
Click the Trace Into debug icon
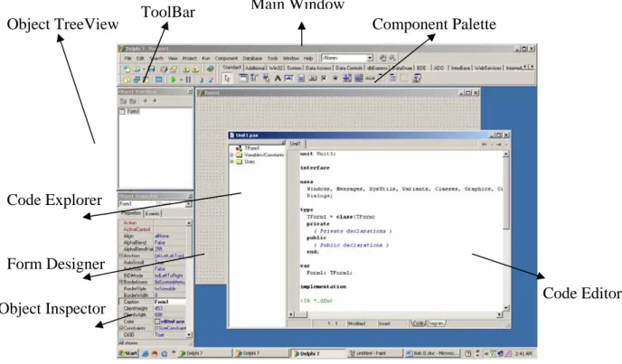pos(202,79)
